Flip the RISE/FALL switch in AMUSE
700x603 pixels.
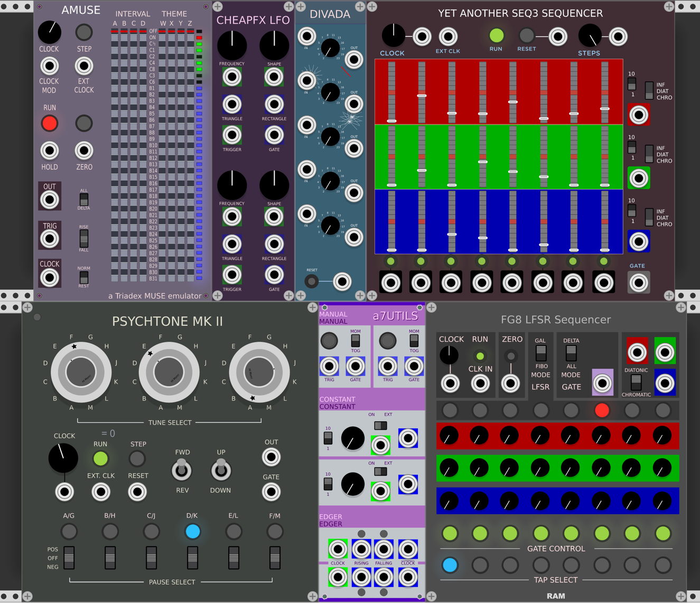[84, 239]
